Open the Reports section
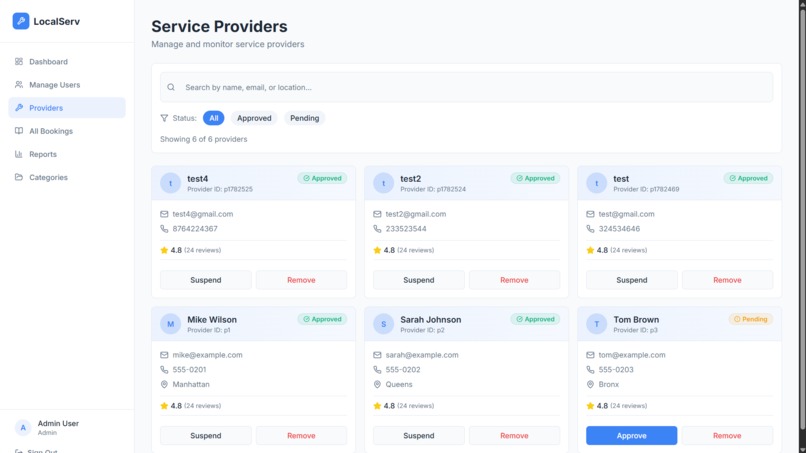 [67, 154]
